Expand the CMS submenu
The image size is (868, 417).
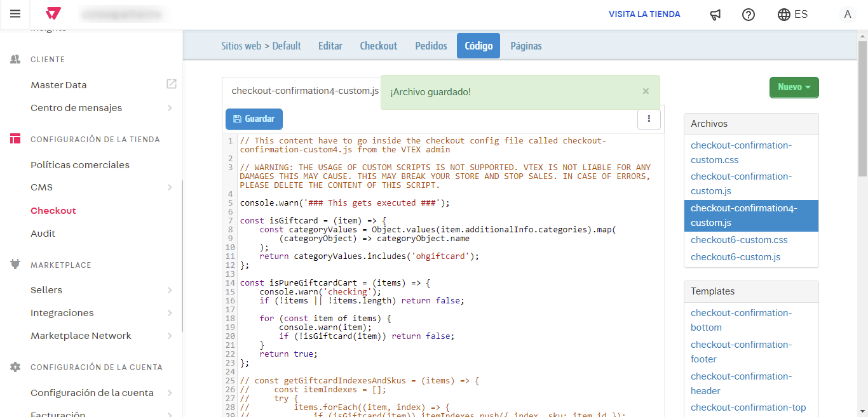pos(170,187)
